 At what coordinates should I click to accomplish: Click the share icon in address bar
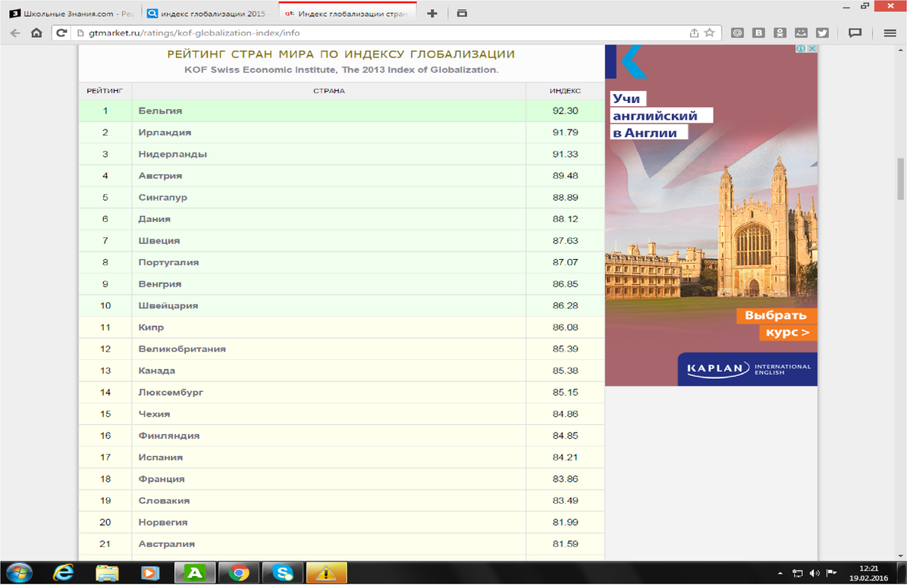pos(694,33)
